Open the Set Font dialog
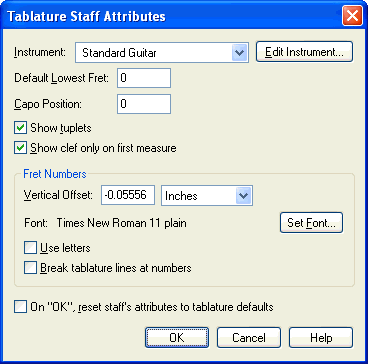The image size is (368, 364). [x=311, y=223]
